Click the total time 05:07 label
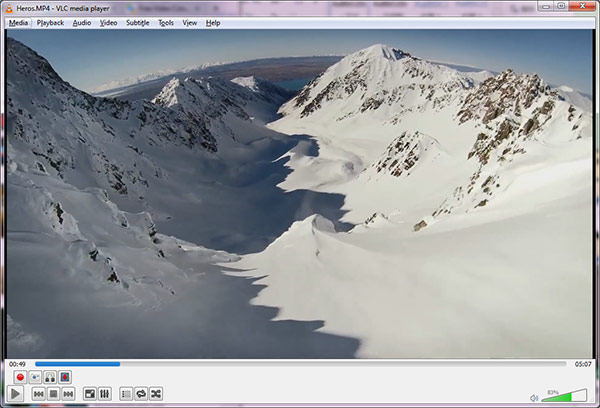Image resolution: width=600 pixels, height=408 pixels. (583, 364)
